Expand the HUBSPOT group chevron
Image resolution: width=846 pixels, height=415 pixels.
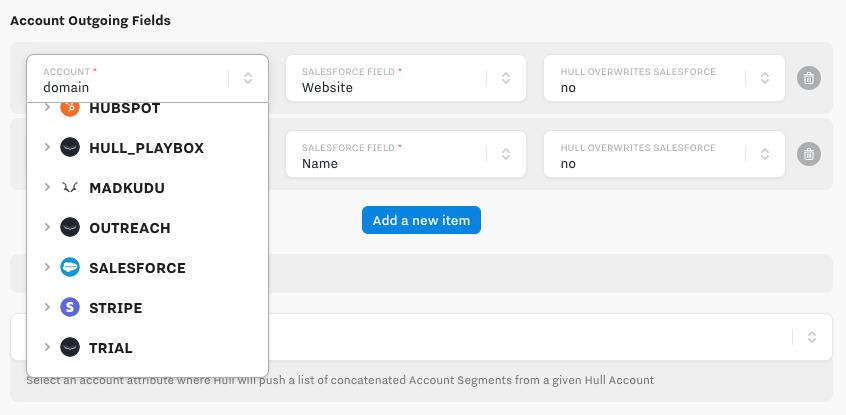click(x=46, y=108)
